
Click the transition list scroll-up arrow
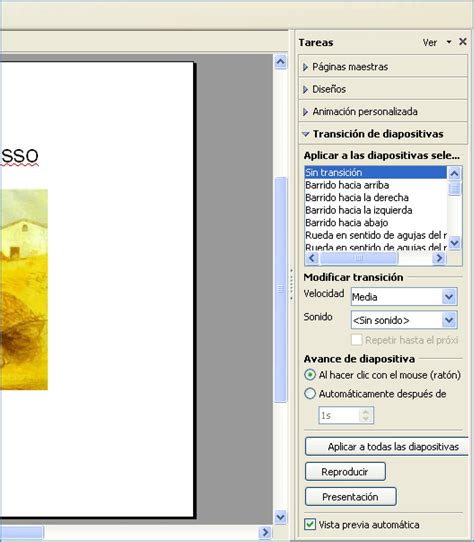pos(454,173)
